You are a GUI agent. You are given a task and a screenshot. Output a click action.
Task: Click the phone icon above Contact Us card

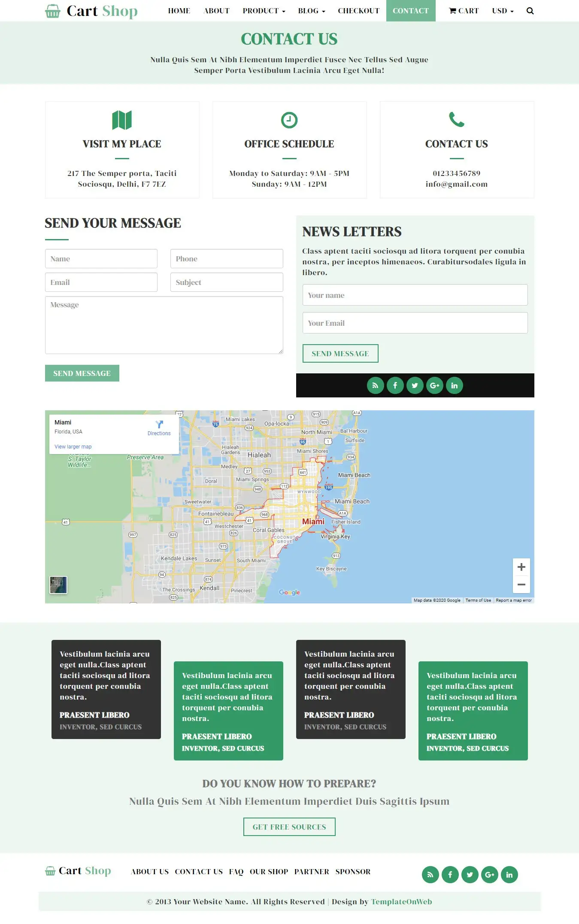coord(457,119)
